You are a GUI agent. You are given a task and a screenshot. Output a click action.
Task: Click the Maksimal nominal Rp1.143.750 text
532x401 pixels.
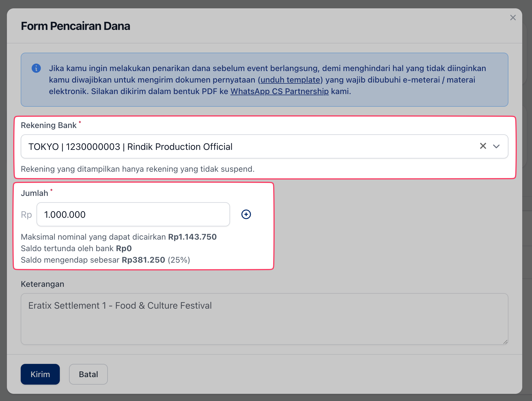(119, 237)
